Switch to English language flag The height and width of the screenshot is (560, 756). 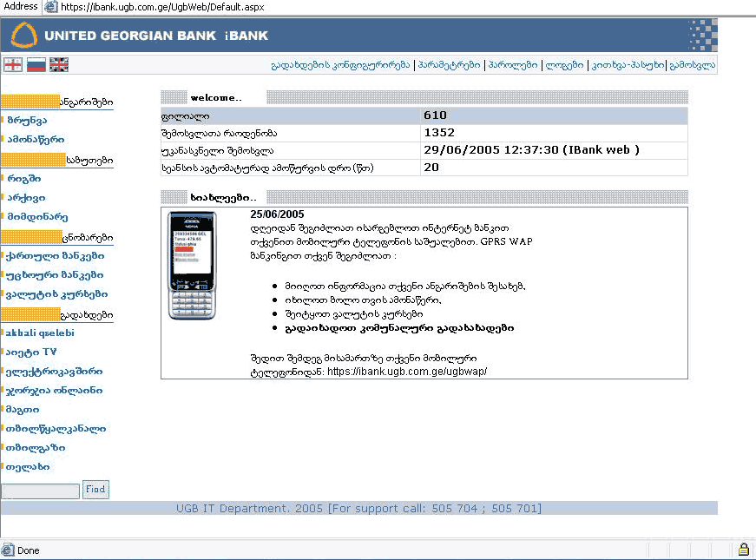point(59,64)
